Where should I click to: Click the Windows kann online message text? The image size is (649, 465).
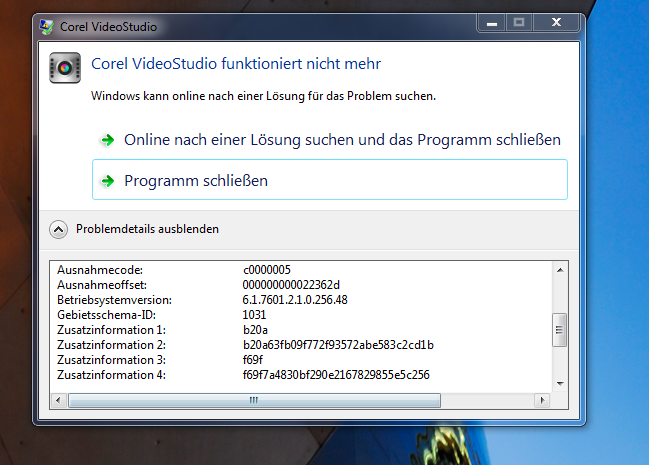(263, 96)
